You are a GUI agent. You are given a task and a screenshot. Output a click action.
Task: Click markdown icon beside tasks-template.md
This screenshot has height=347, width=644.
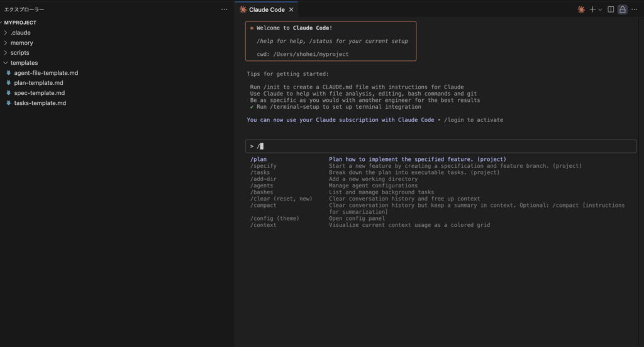(x=9, y=103)
